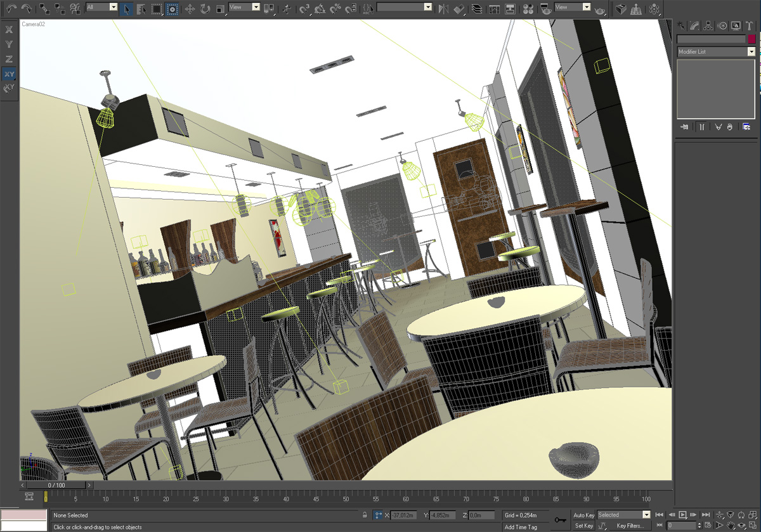Click the X coordinate field

click(x=403, y=515)
